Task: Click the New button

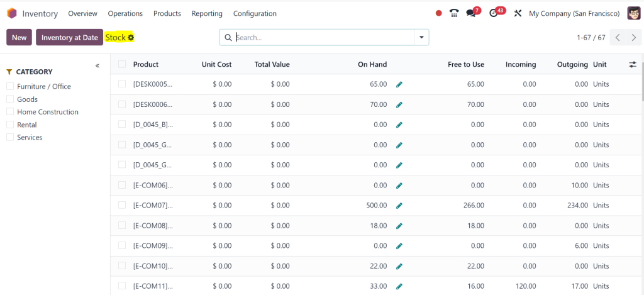Action: pos(19,37)
